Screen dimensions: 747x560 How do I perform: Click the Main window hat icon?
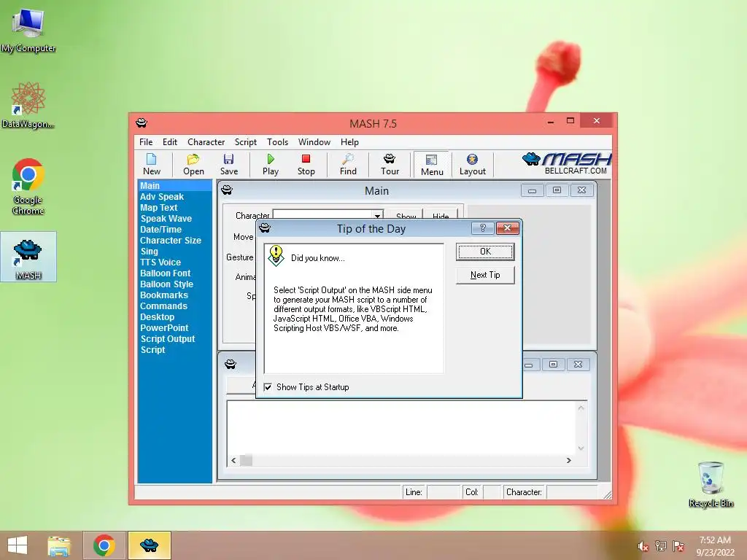click(x=227, y=190)
